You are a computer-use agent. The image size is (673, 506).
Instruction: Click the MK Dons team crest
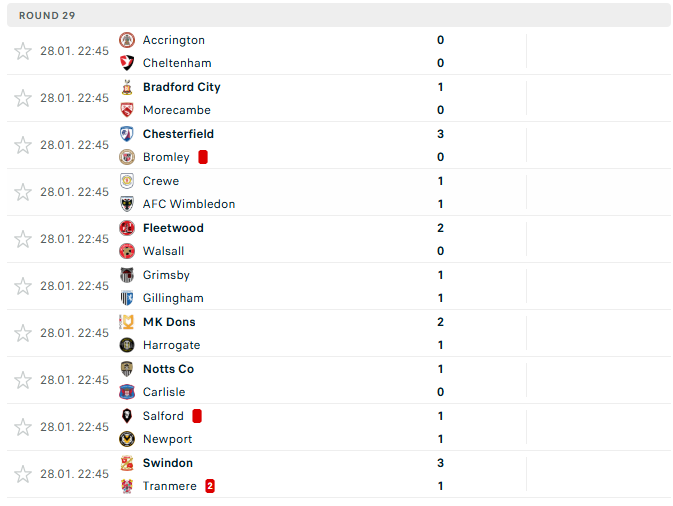pos(127,322)
